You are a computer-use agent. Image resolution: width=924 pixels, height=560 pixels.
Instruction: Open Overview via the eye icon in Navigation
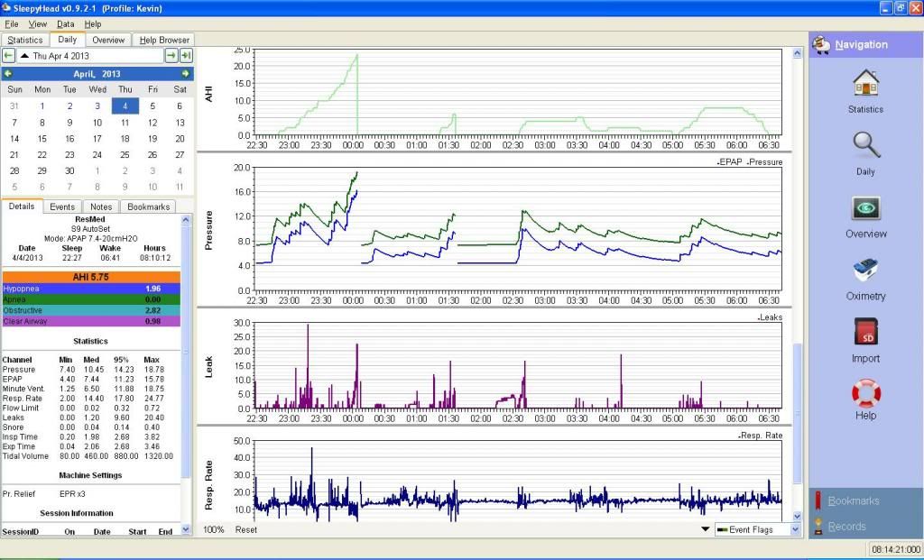[865, 208]
